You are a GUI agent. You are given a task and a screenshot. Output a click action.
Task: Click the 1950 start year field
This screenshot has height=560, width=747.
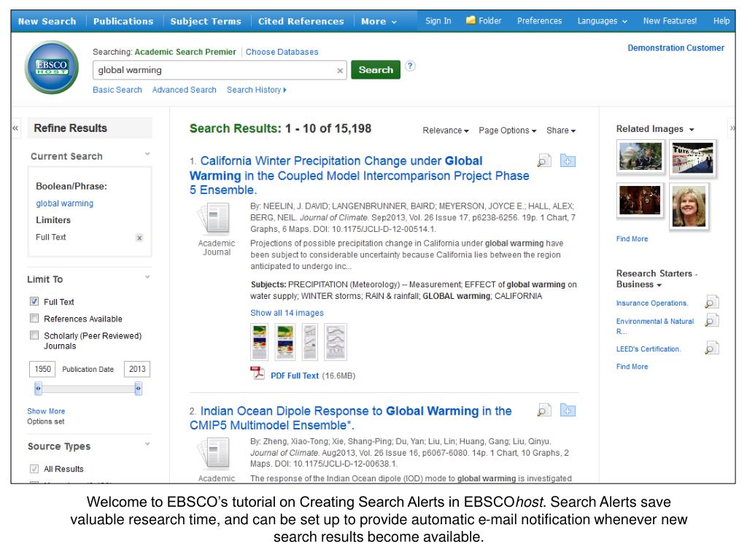coord(42,369)
